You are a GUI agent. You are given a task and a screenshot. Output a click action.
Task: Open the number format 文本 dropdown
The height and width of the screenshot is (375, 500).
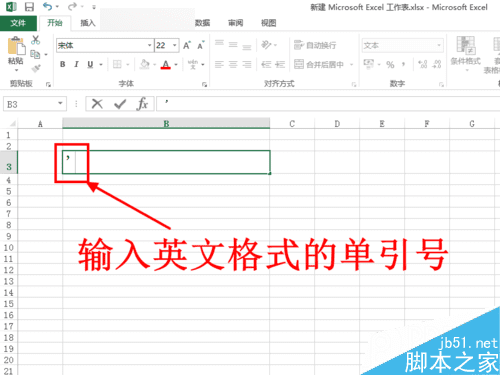(439, 45)
